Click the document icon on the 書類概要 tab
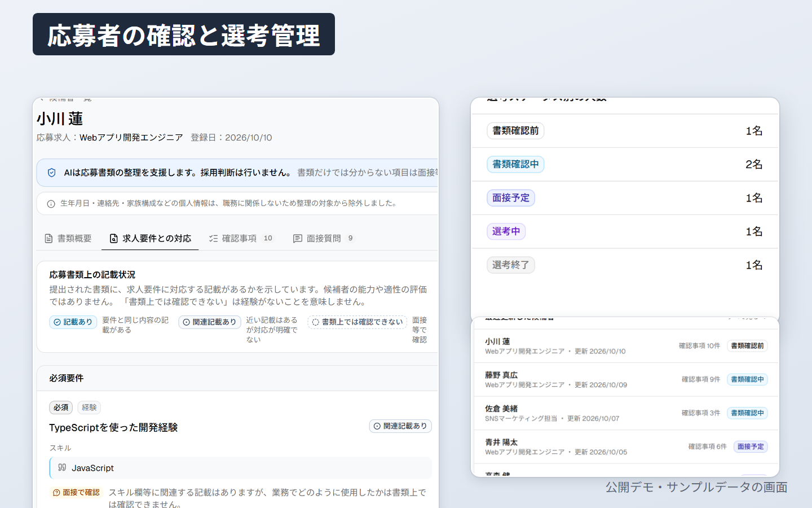Screen dimensions: 812x508 49,239
